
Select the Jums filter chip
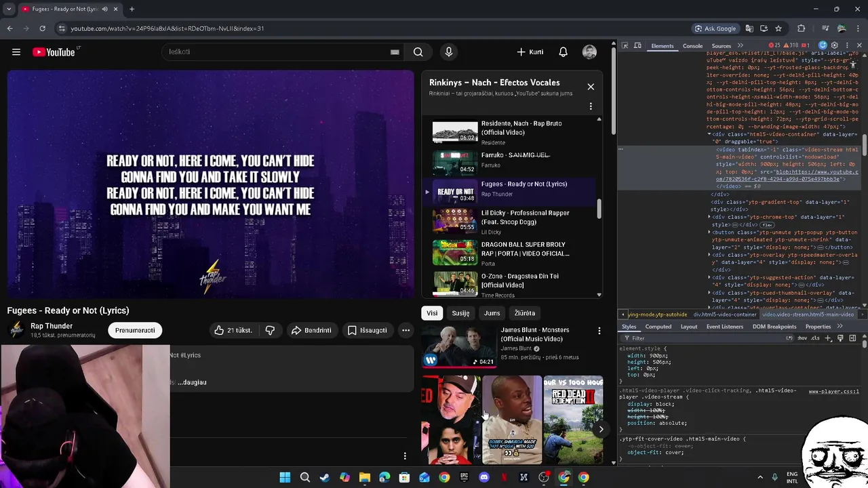coord(492,313)
